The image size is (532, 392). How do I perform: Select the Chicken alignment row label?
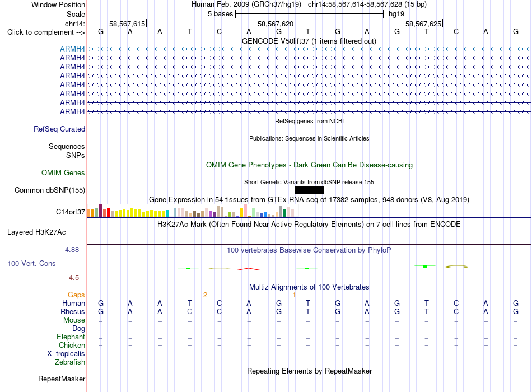72,345
